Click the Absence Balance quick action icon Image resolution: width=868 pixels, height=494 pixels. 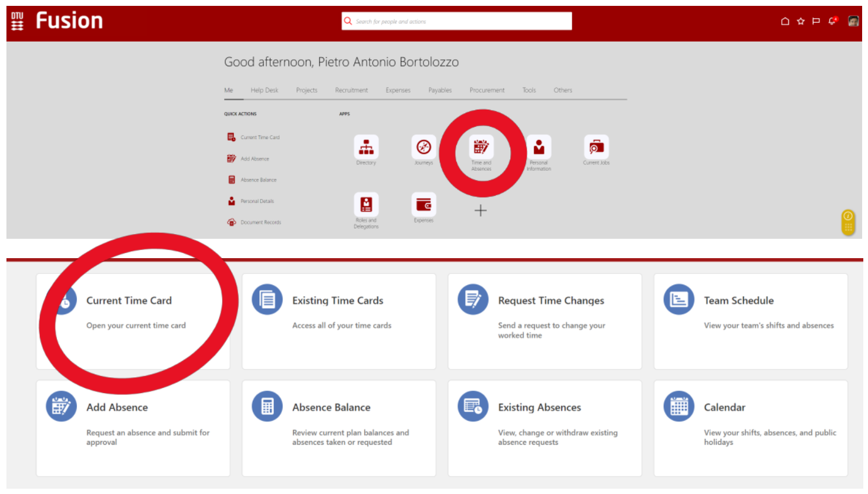pyautogui.click(x=232, y=180)
